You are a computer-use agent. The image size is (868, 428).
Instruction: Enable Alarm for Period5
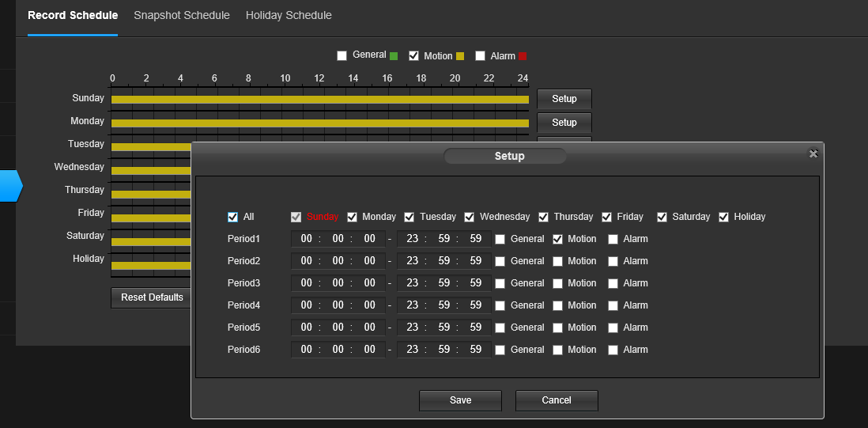(613, 328)
